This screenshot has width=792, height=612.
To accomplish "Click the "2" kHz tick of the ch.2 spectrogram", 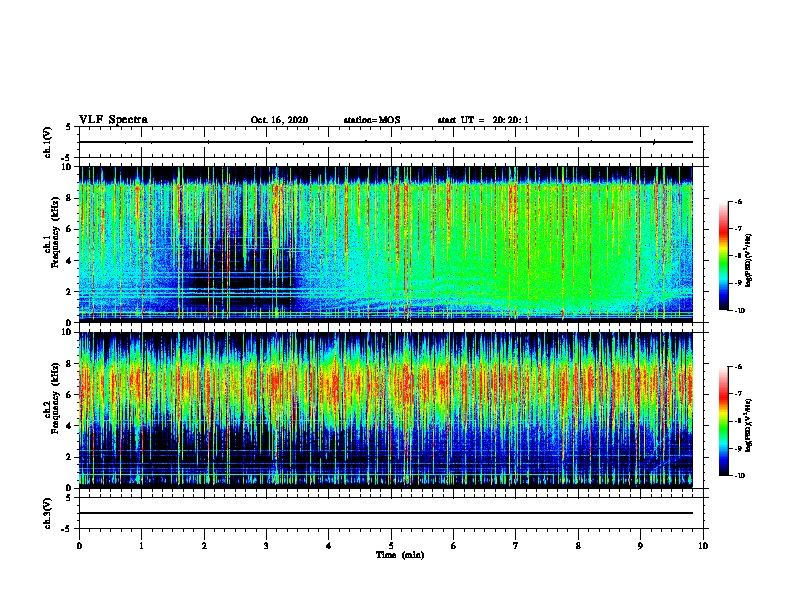I will tap(69, 457).
